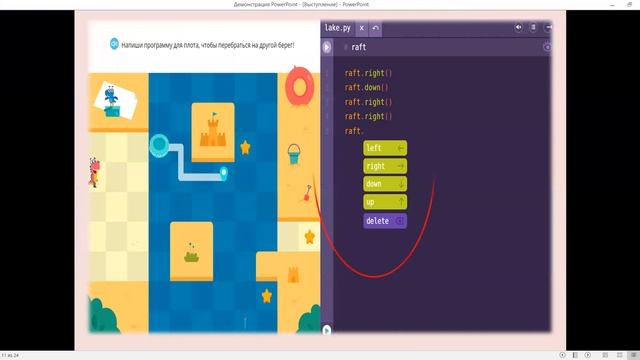Click the blue bucket on the beach
Screen dimensions: 640x360
tap(294, 154)
